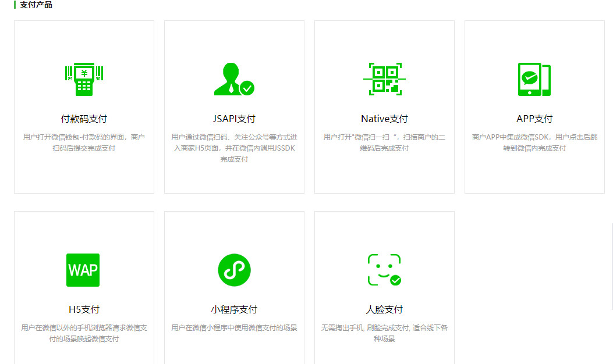Image resolution: width=613 pixels, height=364 pixels.
Task: Open the 人脸支付 title
Action: coord(384,310)
